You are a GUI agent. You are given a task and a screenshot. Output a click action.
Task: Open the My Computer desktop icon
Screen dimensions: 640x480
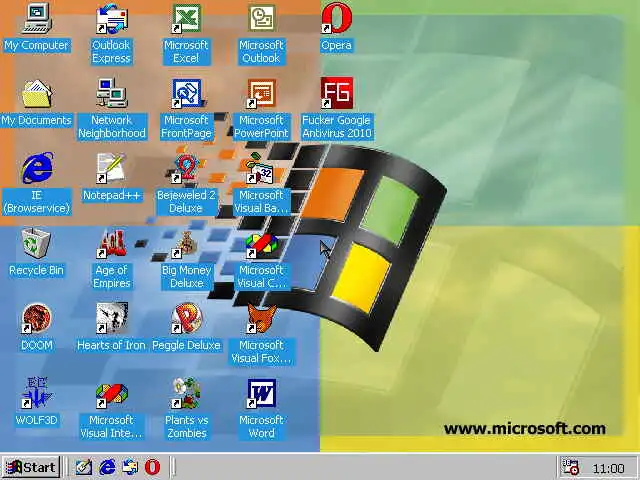tap(36, 18)
